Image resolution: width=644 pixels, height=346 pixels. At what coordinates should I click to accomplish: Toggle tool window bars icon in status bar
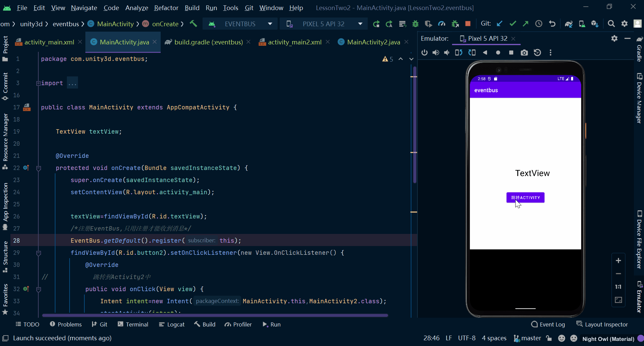tap(5, 338)
